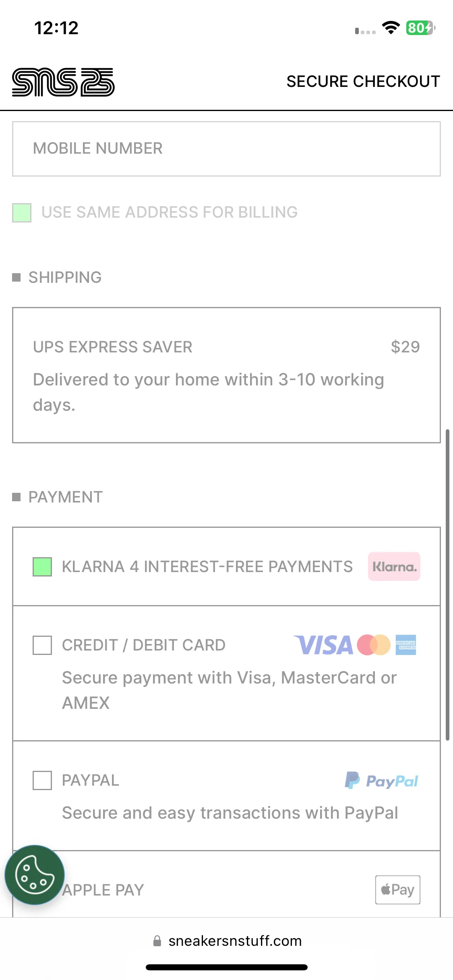Choose the Apple Pay payment row

click(x=226, y=884)
